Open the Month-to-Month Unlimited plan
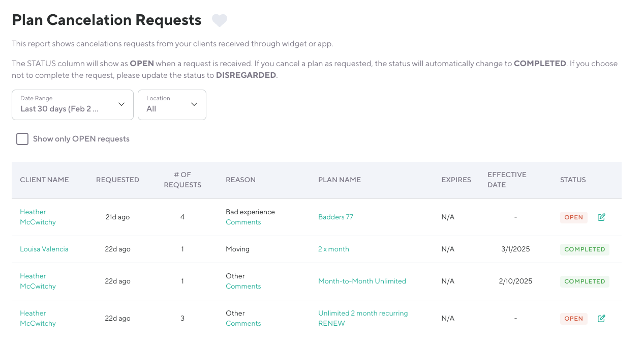This screenshot has width=644, height=341. pyautogui.click(x=362, y=281)
